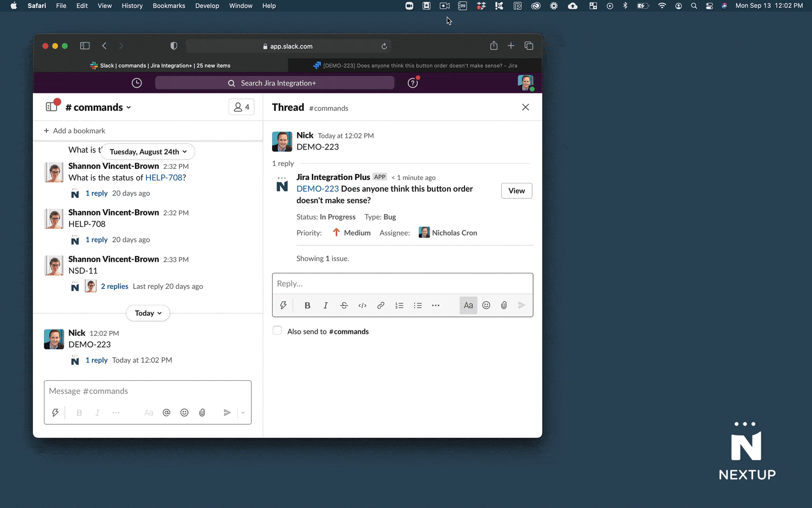Image resolution: width=812 pixels, height=508 pixels.
Task: Add bulleted list in thread reply
Action: coord(418,305)
